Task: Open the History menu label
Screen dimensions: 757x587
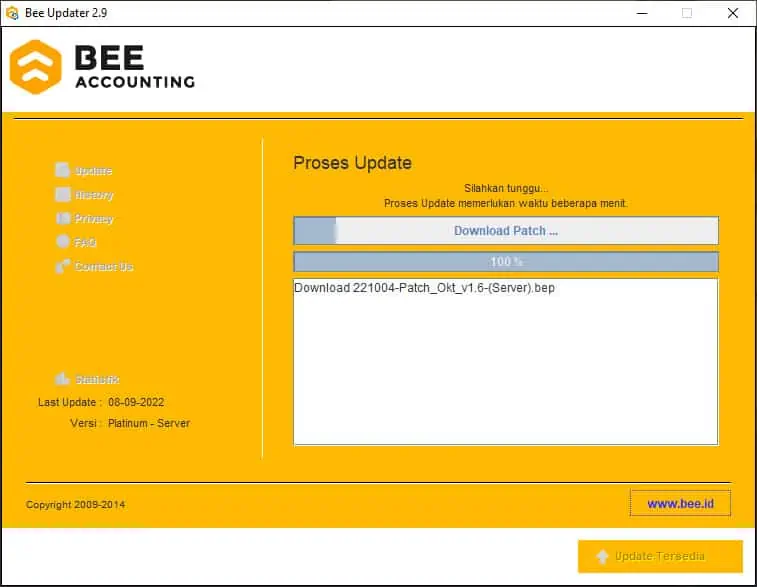Action: [94, 195]
